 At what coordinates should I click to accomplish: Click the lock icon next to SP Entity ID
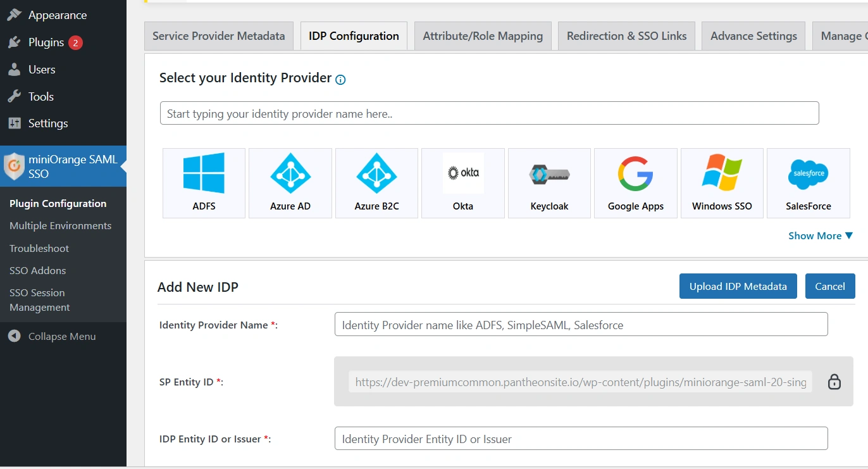coord(834,381)
